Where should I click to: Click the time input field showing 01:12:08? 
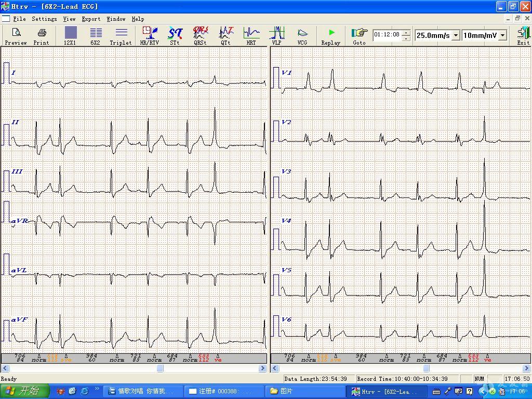(387, 35)
